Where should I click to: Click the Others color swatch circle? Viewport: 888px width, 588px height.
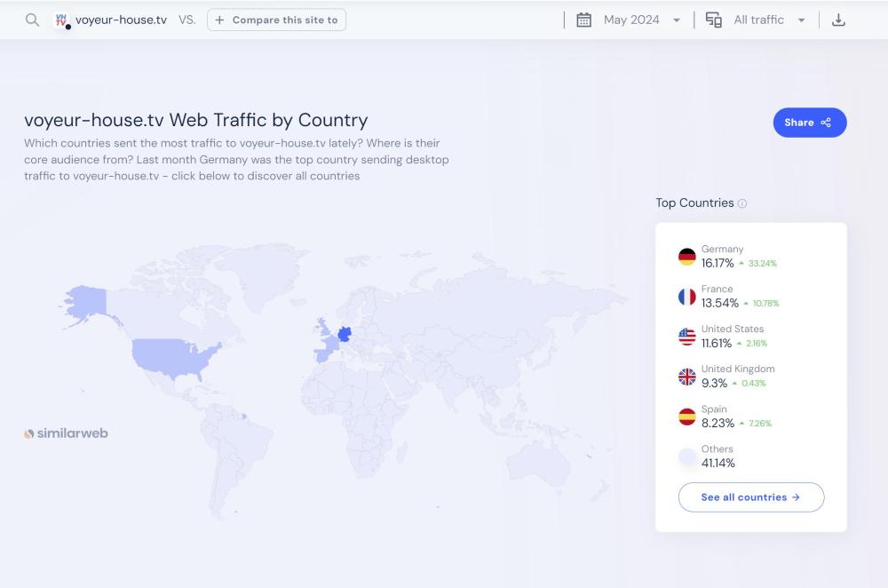(686, 457)
